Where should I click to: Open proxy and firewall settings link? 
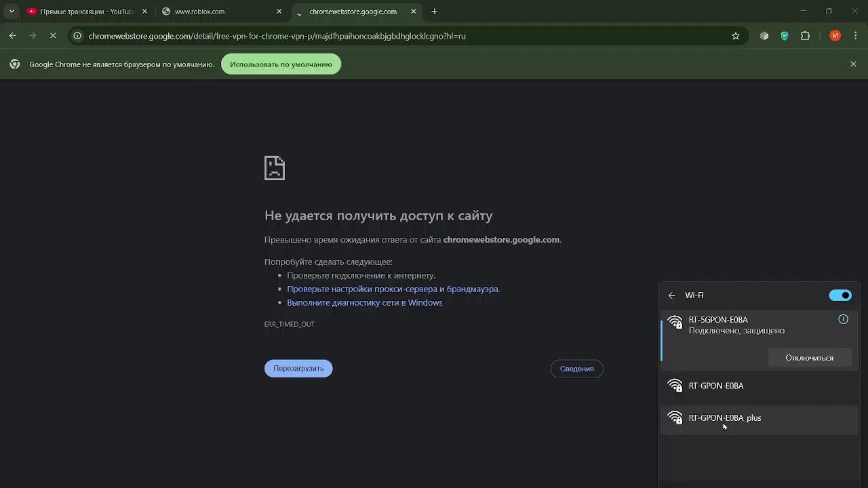(393, 289)
